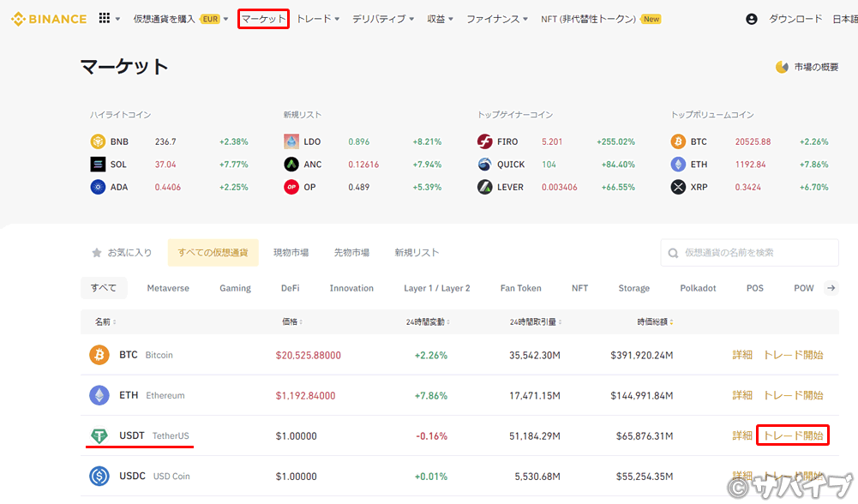Screen dimensions: 858x504
Task: Click the SOL coin icon in highlights
Action: [x=98, y=165]
